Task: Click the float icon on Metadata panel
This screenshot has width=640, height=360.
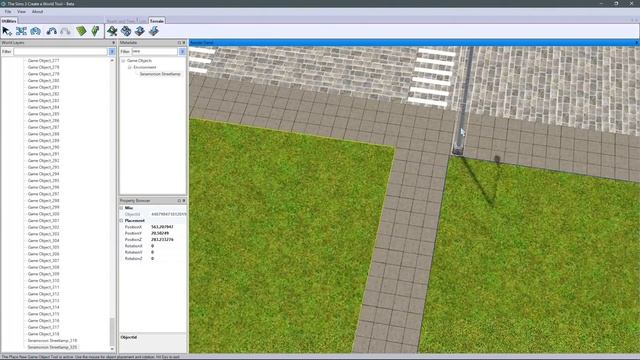Action: [x=179, y=42]
